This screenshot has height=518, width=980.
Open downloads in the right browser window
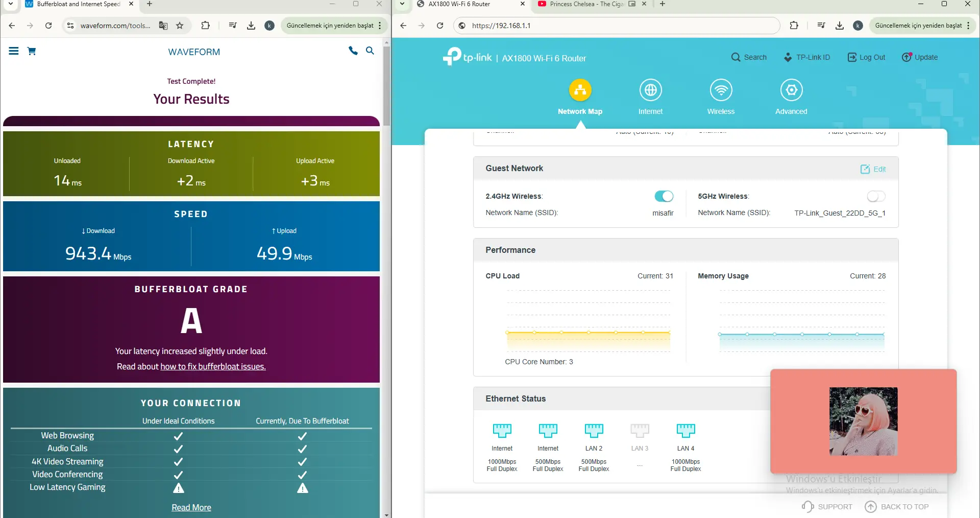[x=840, y=26]
